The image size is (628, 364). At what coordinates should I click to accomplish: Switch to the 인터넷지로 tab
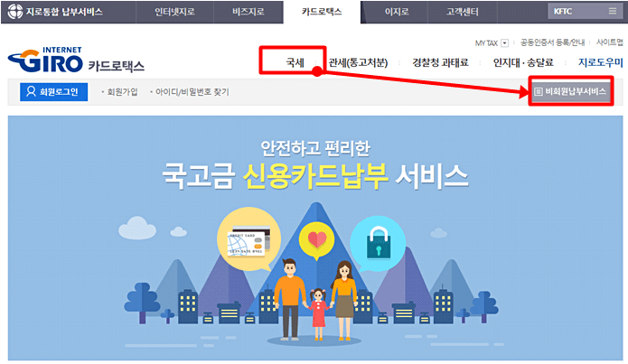(174, 12)
